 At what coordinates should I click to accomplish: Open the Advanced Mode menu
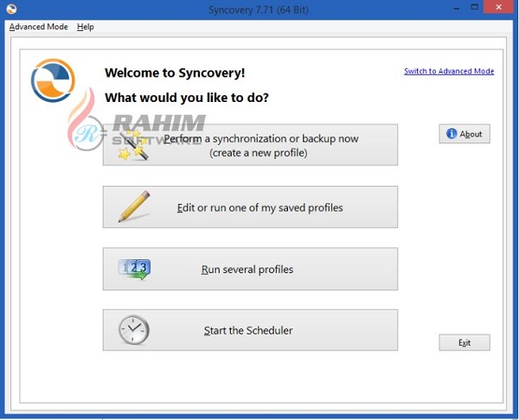click(38, 27)
